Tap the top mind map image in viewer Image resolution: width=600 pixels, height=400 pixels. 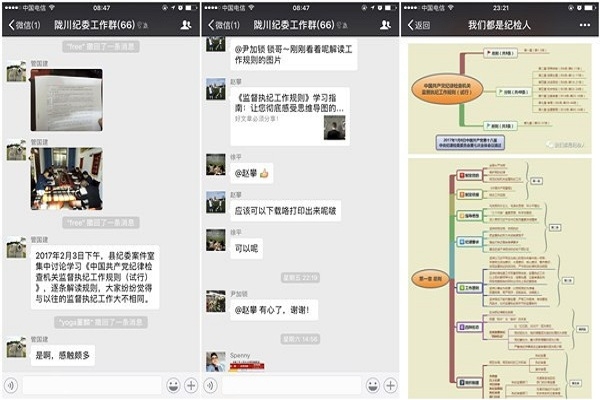point(499,97)
